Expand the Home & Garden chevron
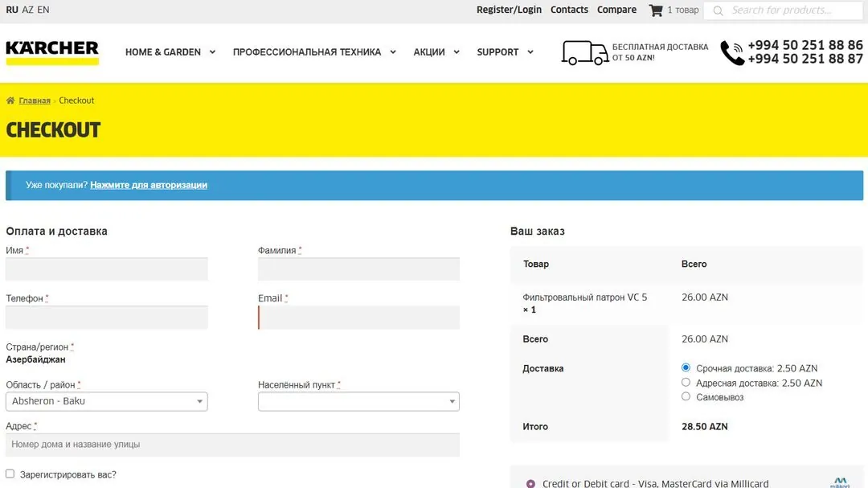Image resolution: width=868 pixels, height=488 pixels. (x=212, y=52)
